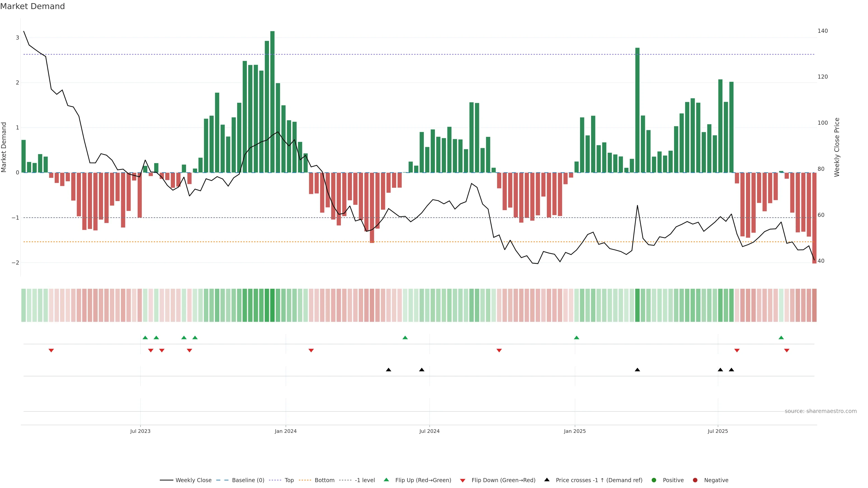This screenshot has width=868, height=488.
Task: Click the green Positive legend dot
Action: [x=654, y=480]
